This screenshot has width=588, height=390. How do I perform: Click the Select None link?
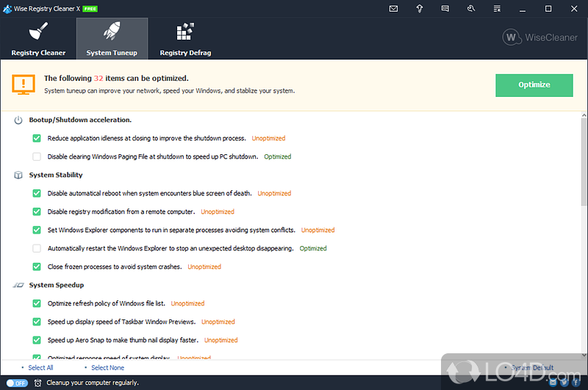click(107, 368)
